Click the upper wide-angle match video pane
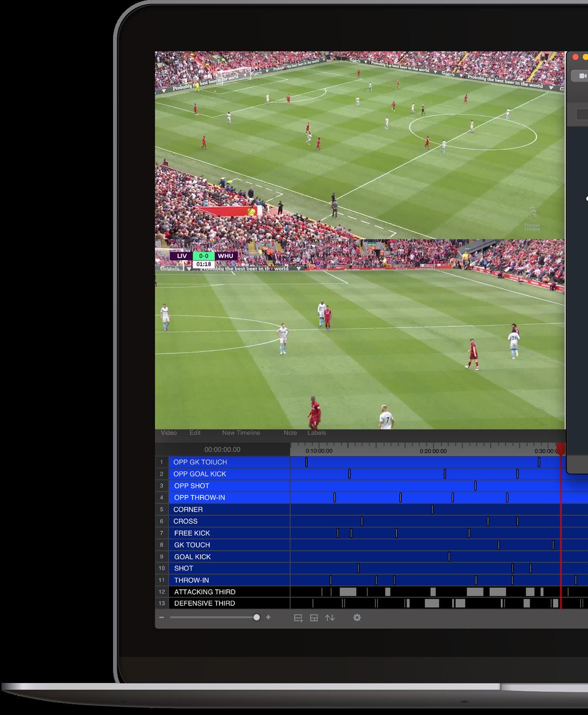The image size is (588, 715). click(360, 145)
